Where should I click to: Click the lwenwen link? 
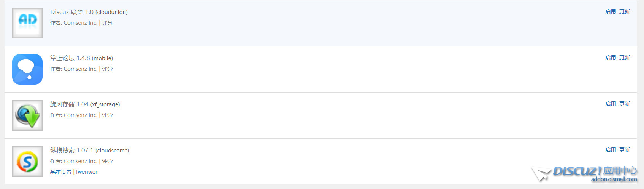point(87,172)
